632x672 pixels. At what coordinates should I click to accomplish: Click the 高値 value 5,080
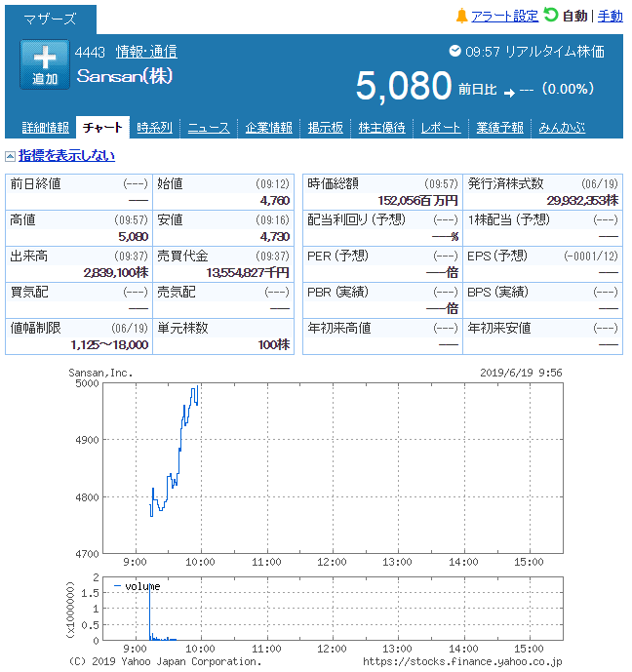(134, 237)
